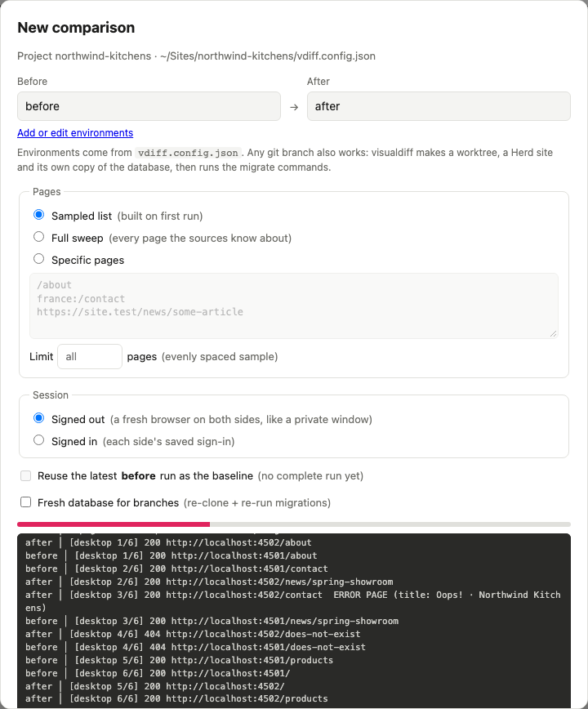Click the arrow between Before and After fields

294,107
